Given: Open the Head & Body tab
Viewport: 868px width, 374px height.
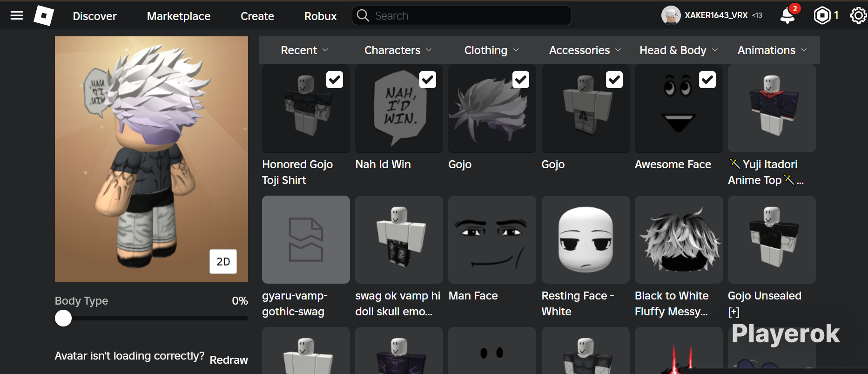Looking at the screenshot, I should point(679,50).
